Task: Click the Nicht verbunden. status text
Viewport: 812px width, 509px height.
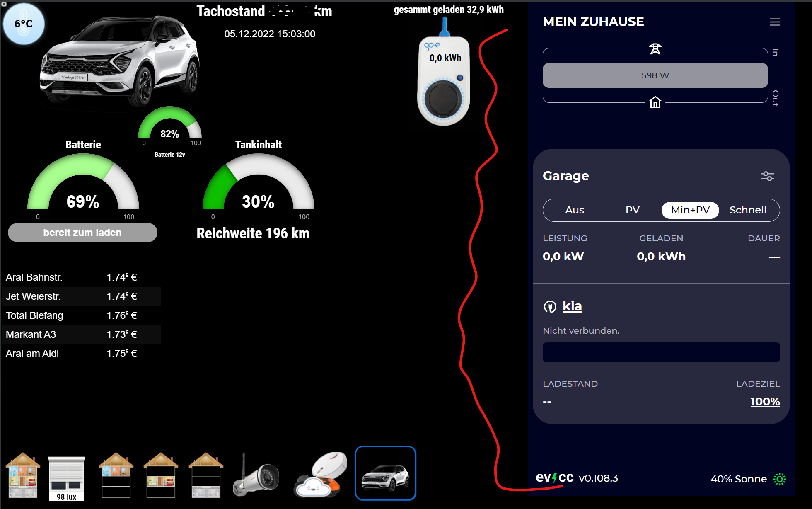Action: (x=581, y=331)
